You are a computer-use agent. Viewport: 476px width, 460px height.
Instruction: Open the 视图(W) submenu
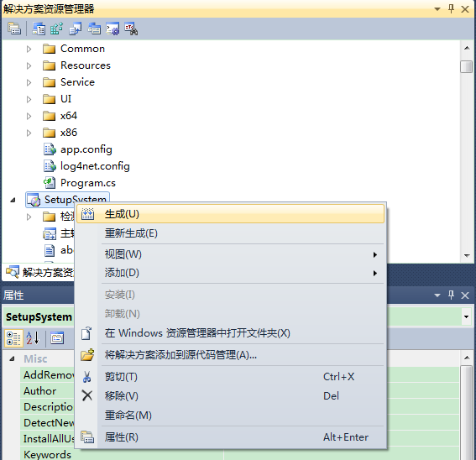230,254
